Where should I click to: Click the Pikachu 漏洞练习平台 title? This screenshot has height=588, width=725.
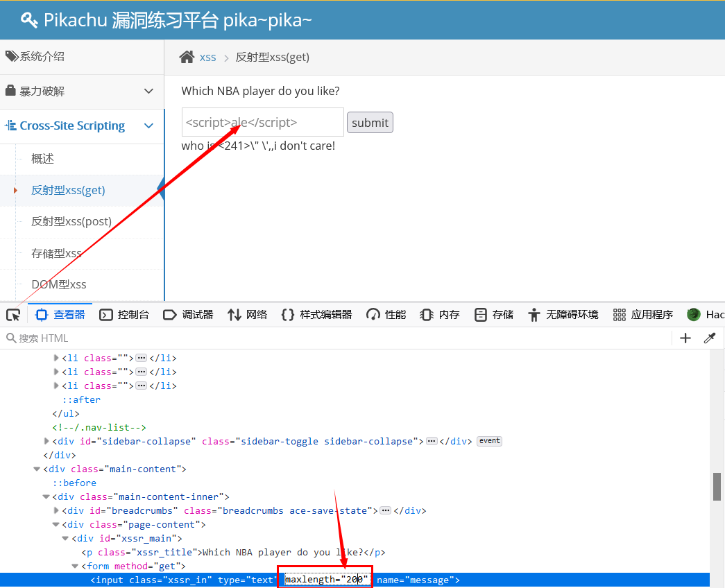(178, 20)
